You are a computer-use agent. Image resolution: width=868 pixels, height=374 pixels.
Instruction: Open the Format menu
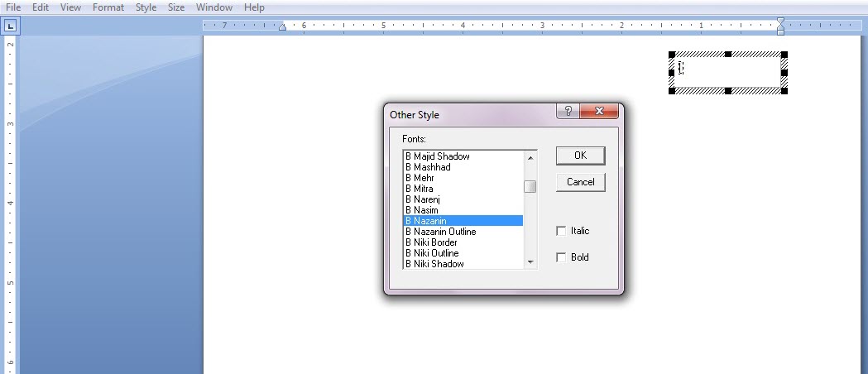click(108, 7)
